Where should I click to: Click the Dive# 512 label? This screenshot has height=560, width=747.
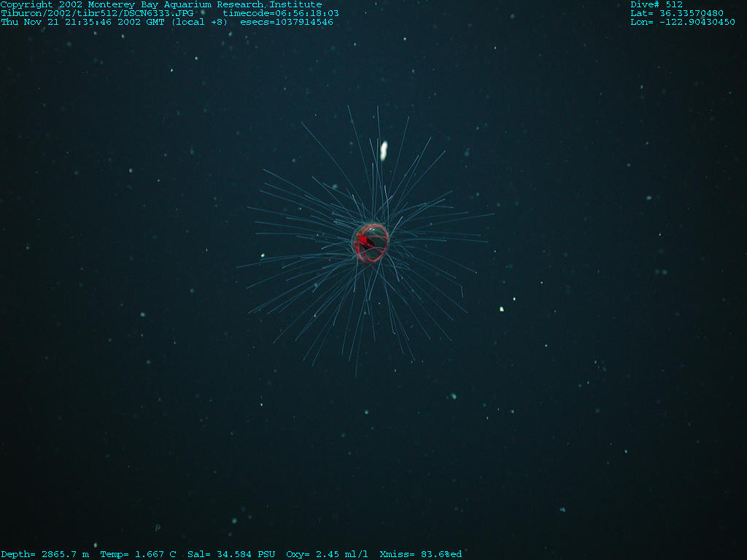coord(657,4)
